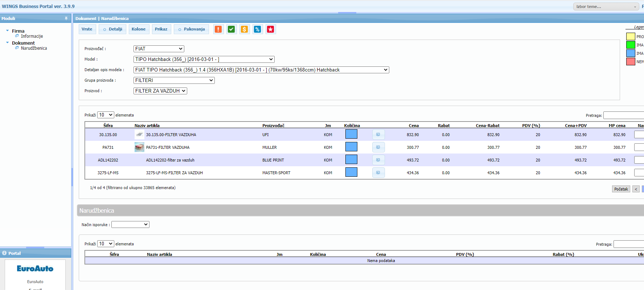644x290 pixels.
Task: Click 'BLUE PRINT' manufacturer cell
Action: click(273, 160)
